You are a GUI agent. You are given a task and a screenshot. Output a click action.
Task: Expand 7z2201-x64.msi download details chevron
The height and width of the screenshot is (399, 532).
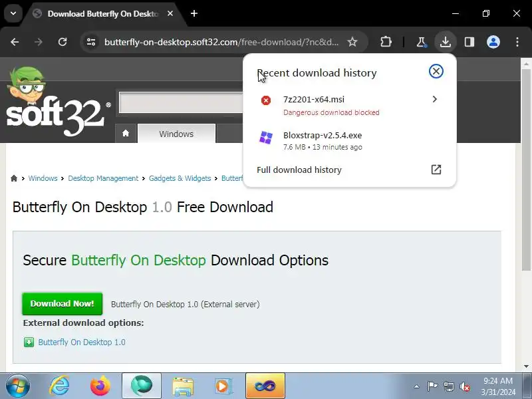click(x=435, y=99)
